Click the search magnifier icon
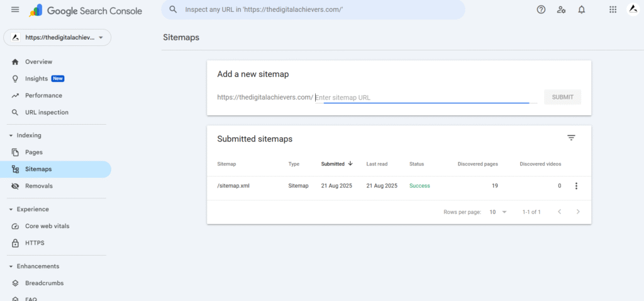644x301 pixels. click(173, 10)
